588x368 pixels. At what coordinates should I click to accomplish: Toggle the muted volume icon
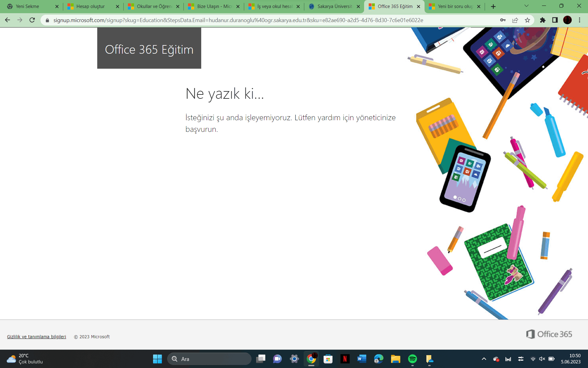coord(542,359)
